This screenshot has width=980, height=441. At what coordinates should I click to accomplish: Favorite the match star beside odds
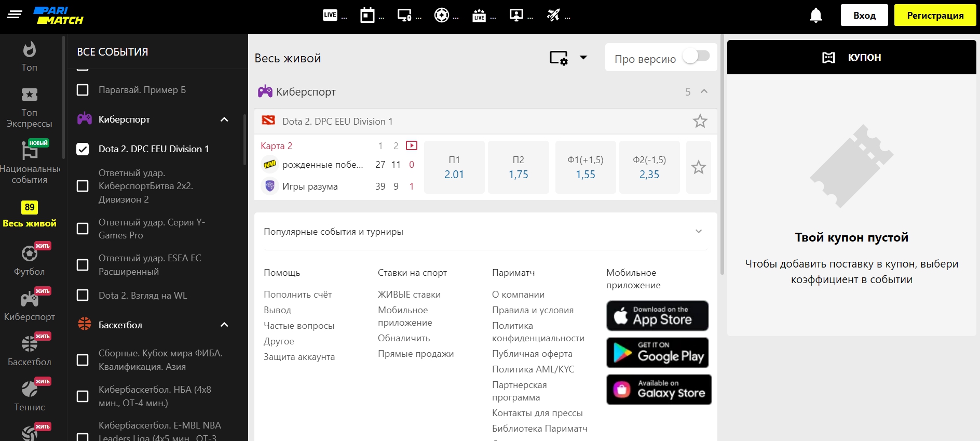click(699, 167)
